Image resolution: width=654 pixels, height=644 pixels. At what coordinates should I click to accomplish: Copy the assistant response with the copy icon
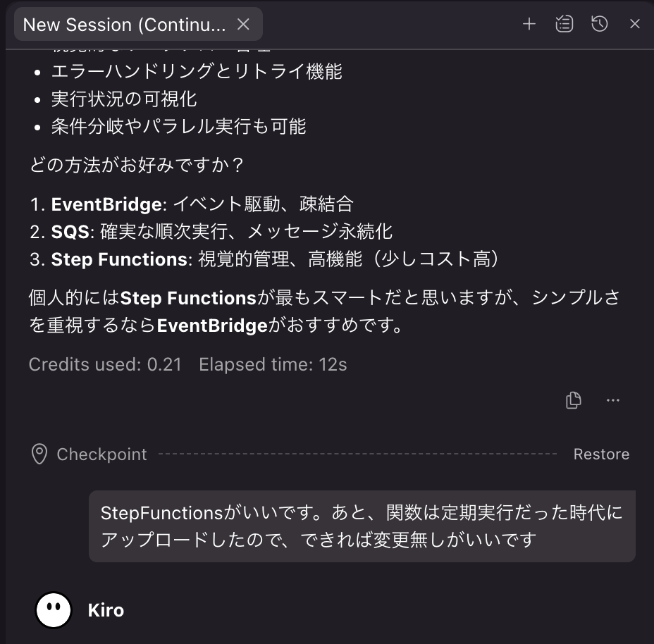pyautogui.click(x=573, y=400)
